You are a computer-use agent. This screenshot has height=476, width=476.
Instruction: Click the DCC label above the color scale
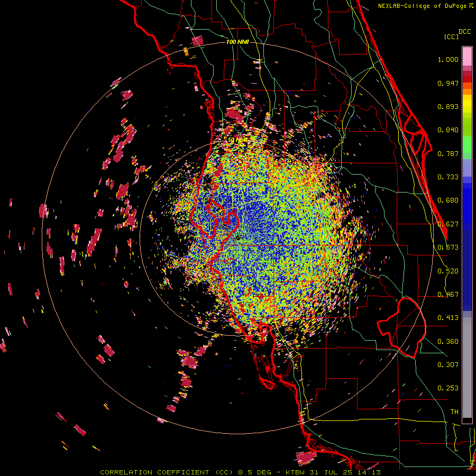(464, 31)
